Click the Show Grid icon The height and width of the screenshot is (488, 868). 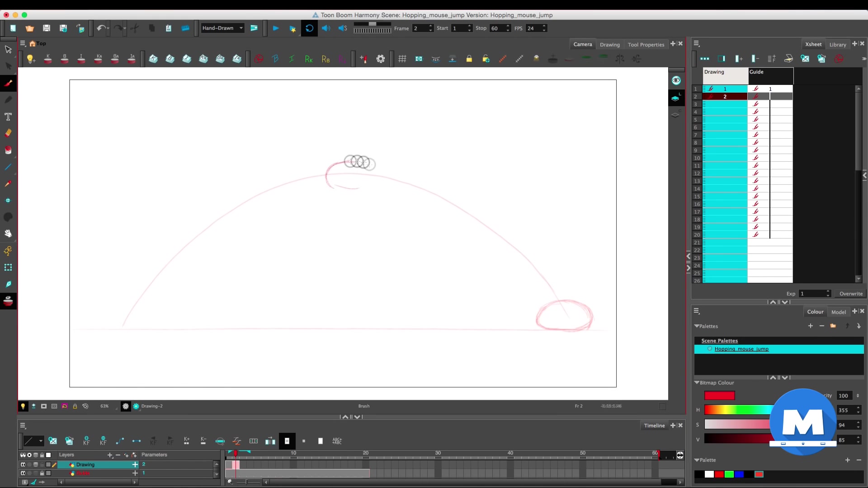[402, 59]
